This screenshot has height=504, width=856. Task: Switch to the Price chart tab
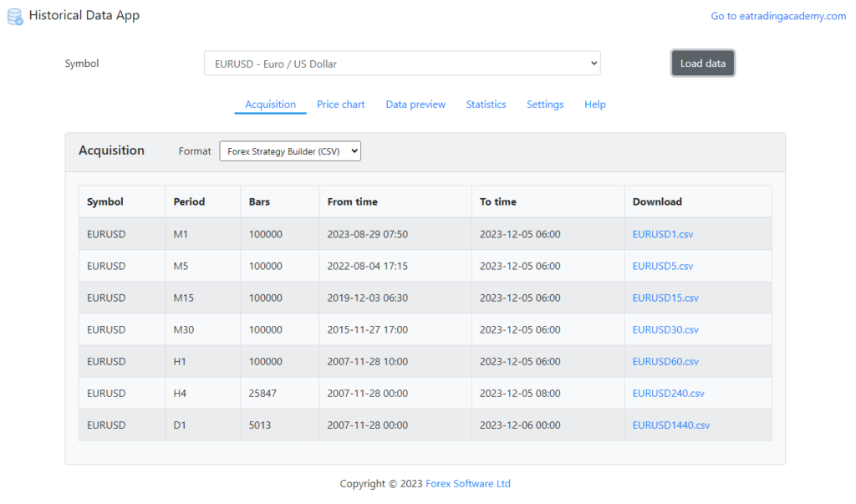(340, 104)
